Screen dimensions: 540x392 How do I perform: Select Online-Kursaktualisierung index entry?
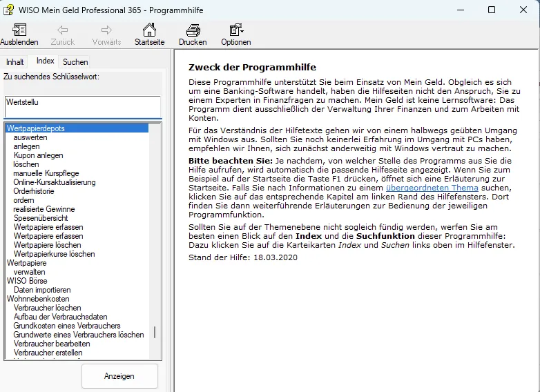coord(55,182)
